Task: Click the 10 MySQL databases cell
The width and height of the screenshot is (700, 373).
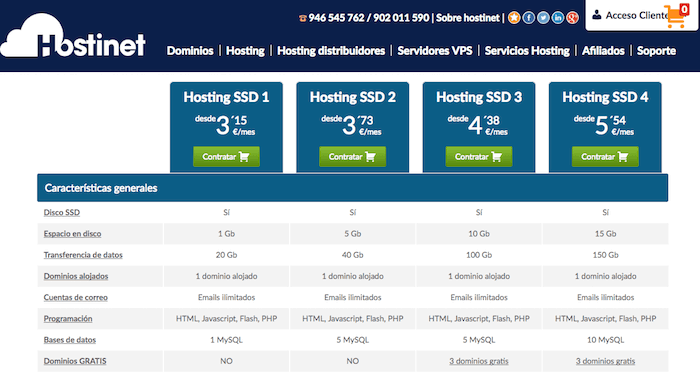Action: tap(605, 340)
